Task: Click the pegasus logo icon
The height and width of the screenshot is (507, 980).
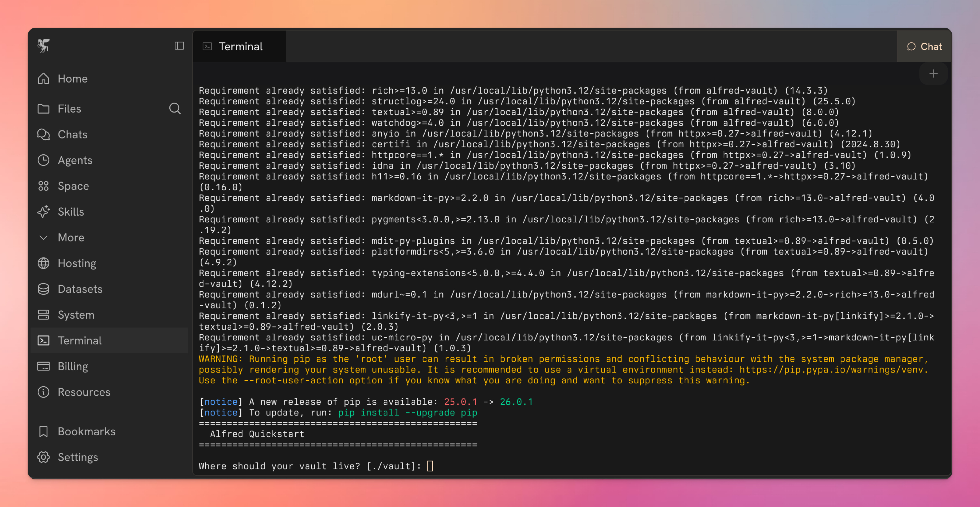Action: [x=43, y=46]
